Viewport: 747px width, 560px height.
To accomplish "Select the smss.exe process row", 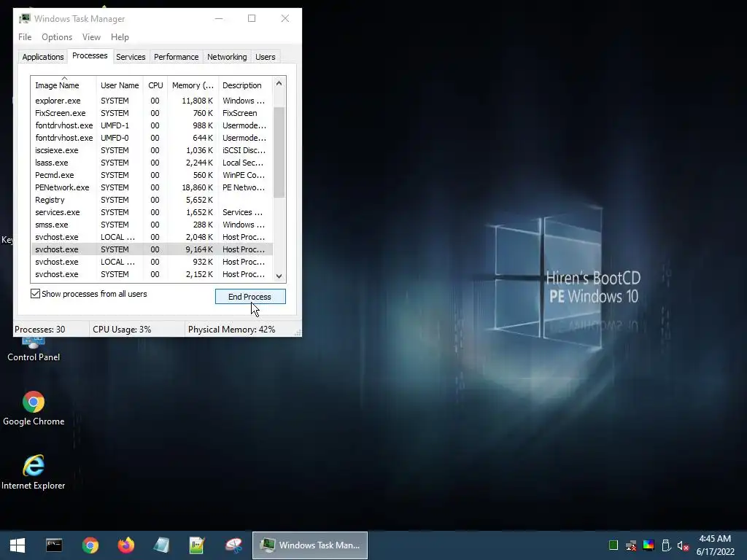I will click(152, 225).
